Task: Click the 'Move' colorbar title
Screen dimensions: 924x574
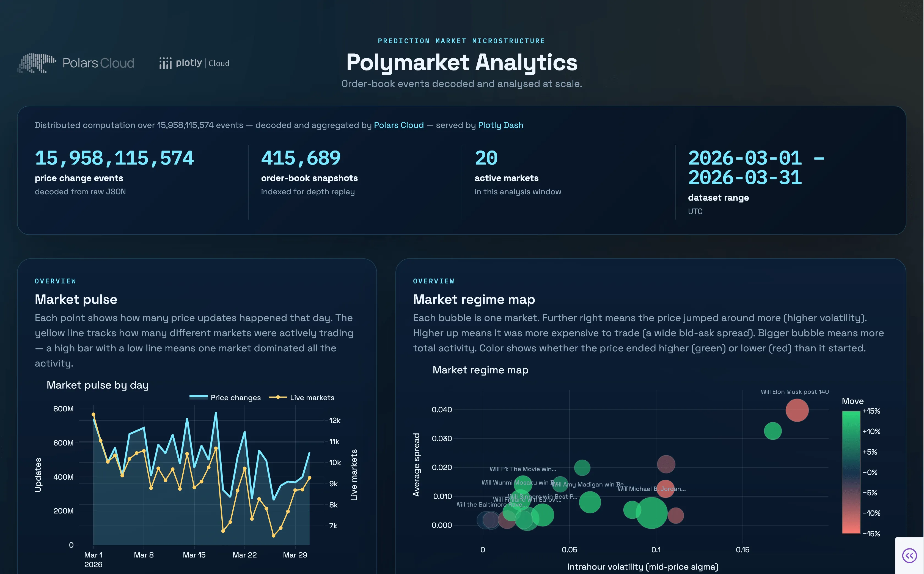Action: coord(852,401)
